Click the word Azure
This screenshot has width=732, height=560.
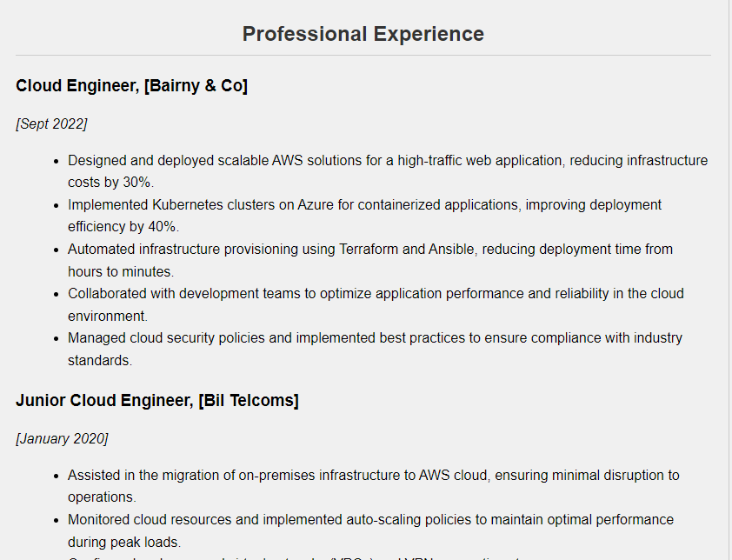point(316,205)
